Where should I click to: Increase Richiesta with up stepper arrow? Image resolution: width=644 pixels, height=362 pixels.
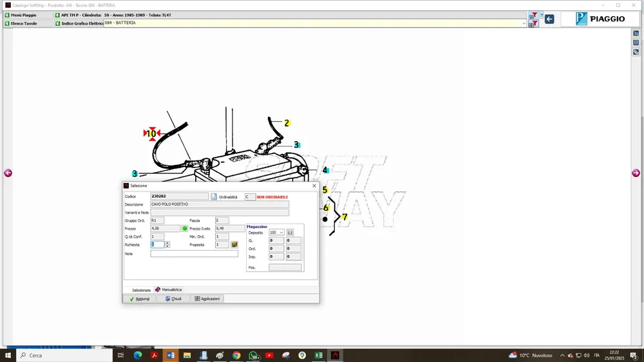[167, 243]
